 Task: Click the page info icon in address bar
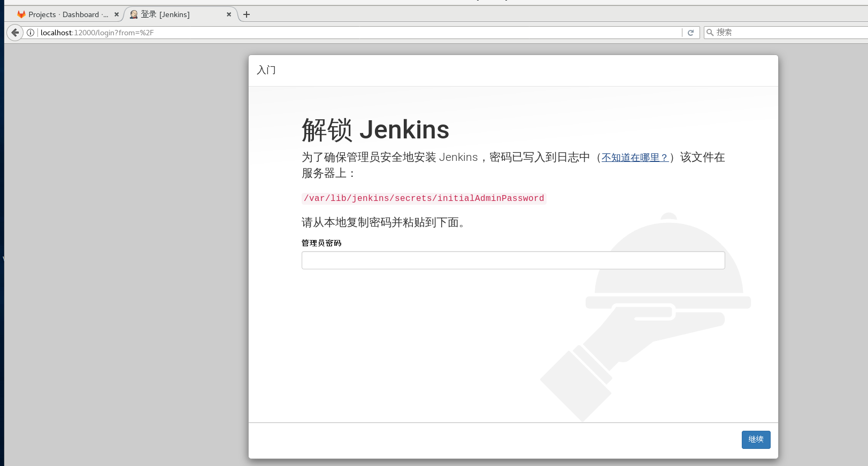[x=31, y=33]
